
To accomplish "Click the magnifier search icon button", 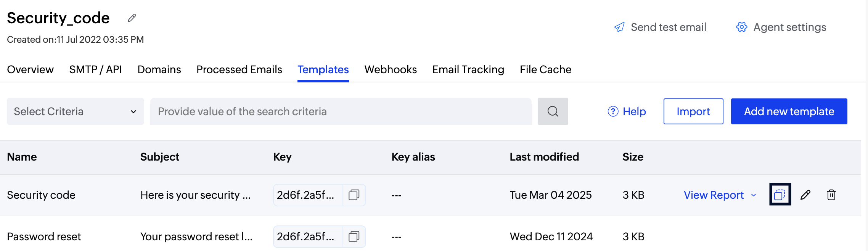I will tap(553, 111).
